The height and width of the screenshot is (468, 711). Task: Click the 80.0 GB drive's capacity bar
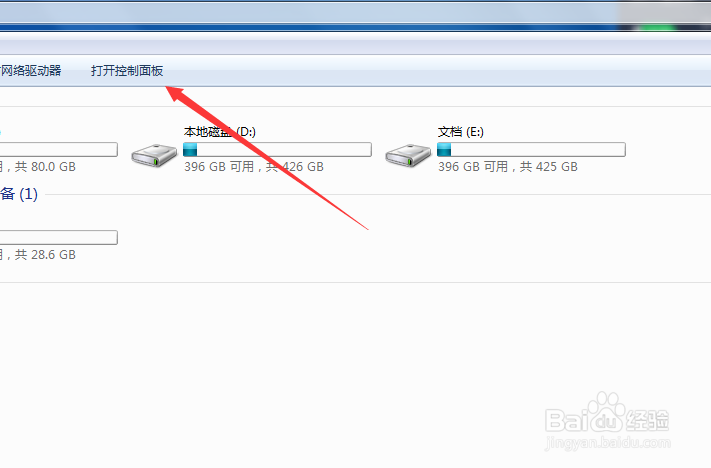(59, 150)
